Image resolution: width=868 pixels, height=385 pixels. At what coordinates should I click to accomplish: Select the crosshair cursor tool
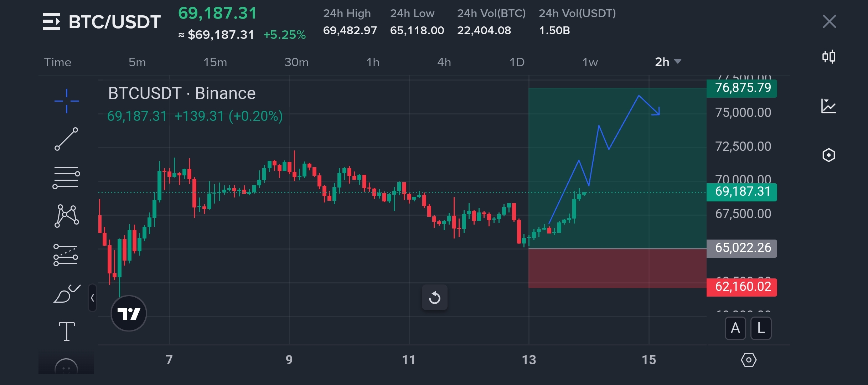click(67, 101)
